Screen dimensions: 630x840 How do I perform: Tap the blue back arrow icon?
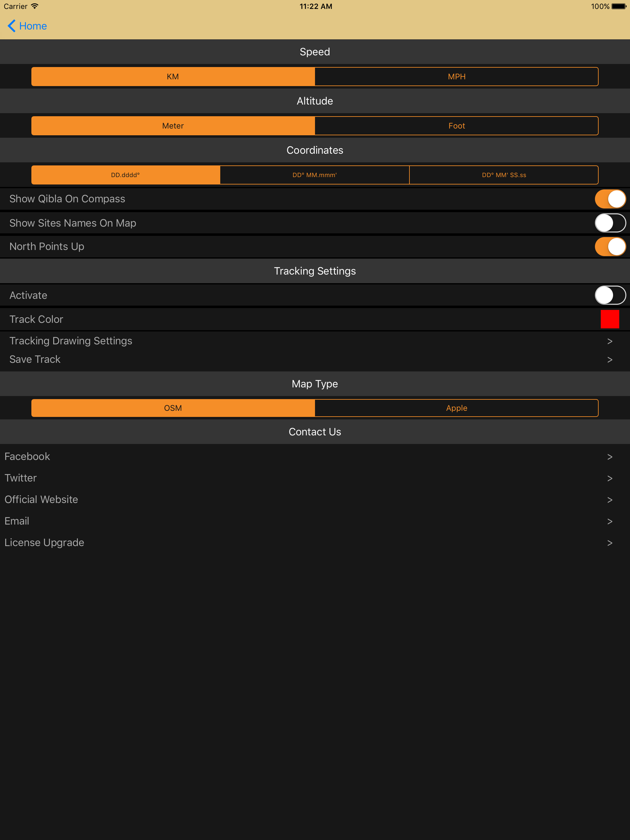[11, 26]
